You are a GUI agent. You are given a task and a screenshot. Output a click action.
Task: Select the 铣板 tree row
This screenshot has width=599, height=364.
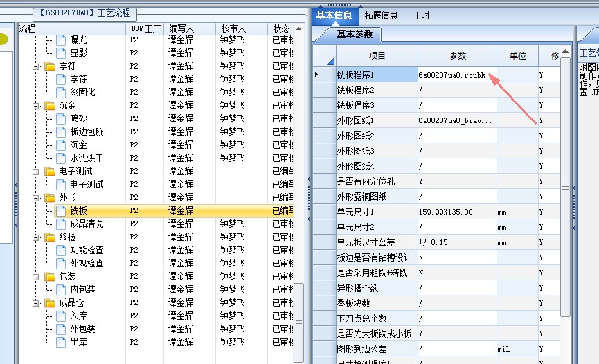click(x=175, y=210)
